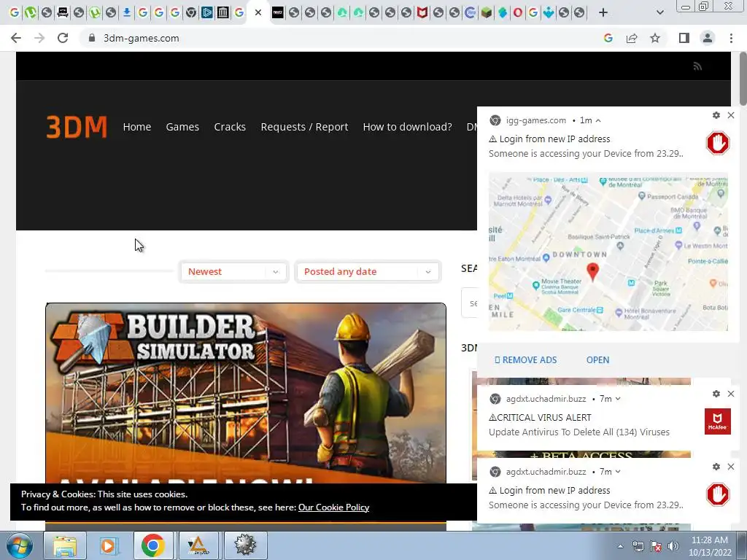Dismiss the bottom Login from new IP notification

tap(731, 467)
